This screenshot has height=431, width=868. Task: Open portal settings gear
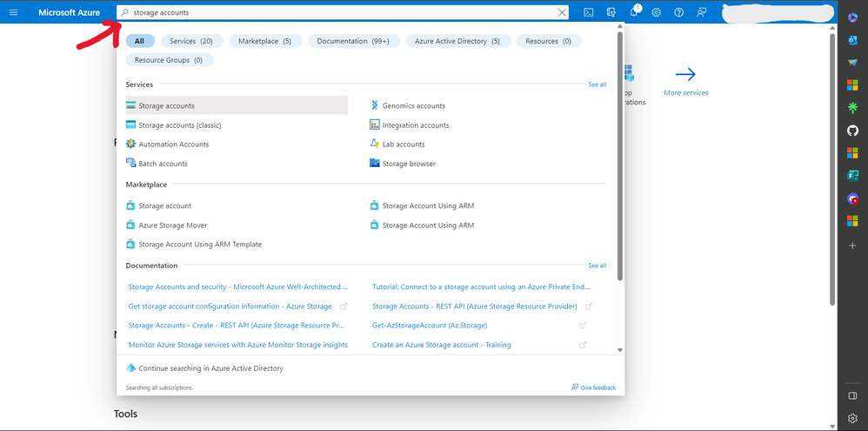click(657, 12)
